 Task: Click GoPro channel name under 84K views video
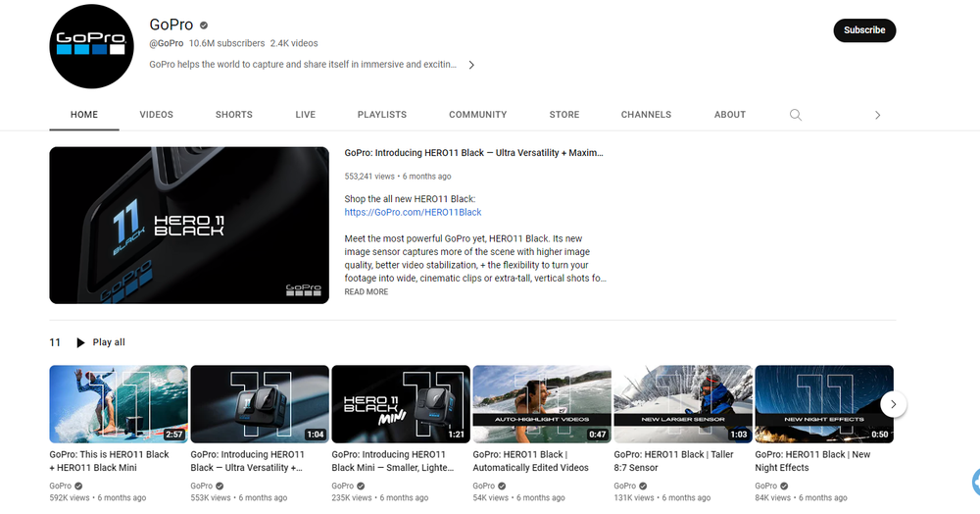pos(766,486)
